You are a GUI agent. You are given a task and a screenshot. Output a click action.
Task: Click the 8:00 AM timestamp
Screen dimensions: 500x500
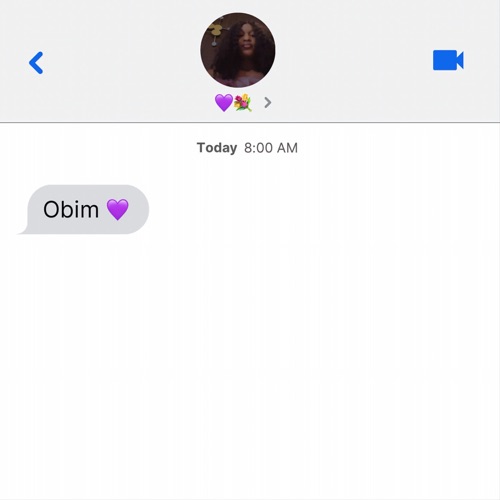271,148
